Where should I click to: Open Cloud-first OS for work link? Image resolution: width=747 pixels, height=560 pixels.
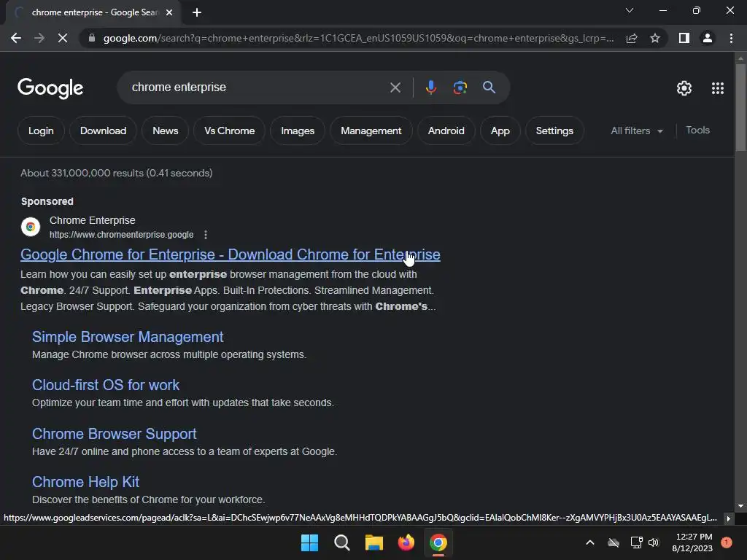[x=106, y=385]
